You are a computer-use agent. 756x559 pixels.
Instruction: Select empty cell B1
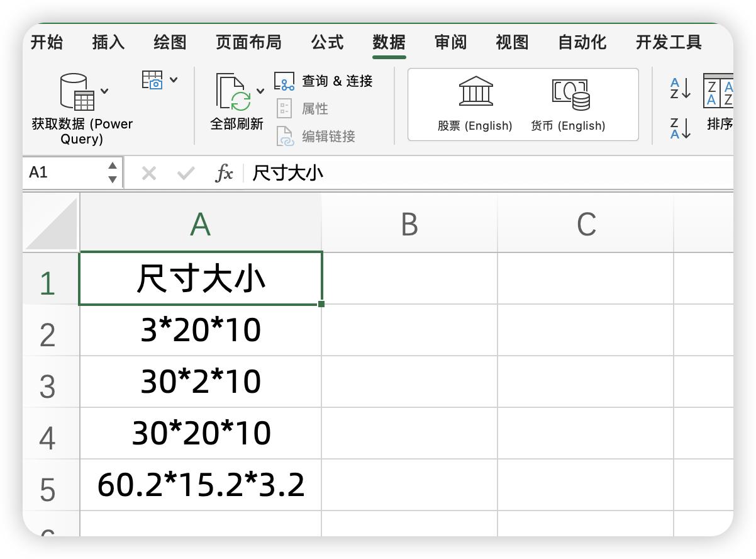pyautogui.click(x=409, y=279)
